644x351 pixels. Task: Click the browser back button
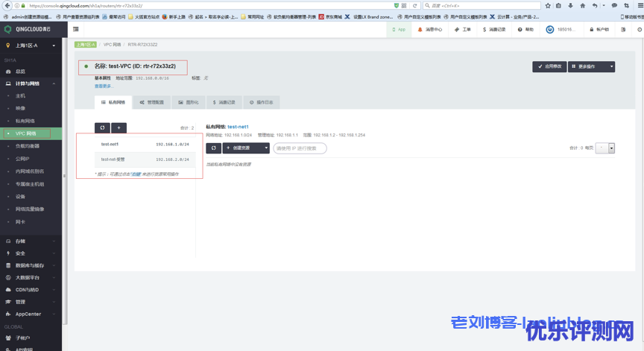coord(7,5)
